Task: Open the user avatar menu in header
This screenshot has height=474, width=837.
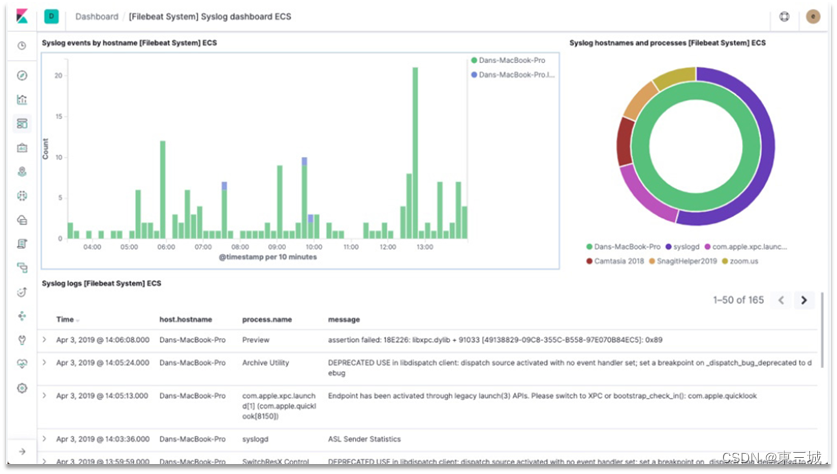Action: 813,17
